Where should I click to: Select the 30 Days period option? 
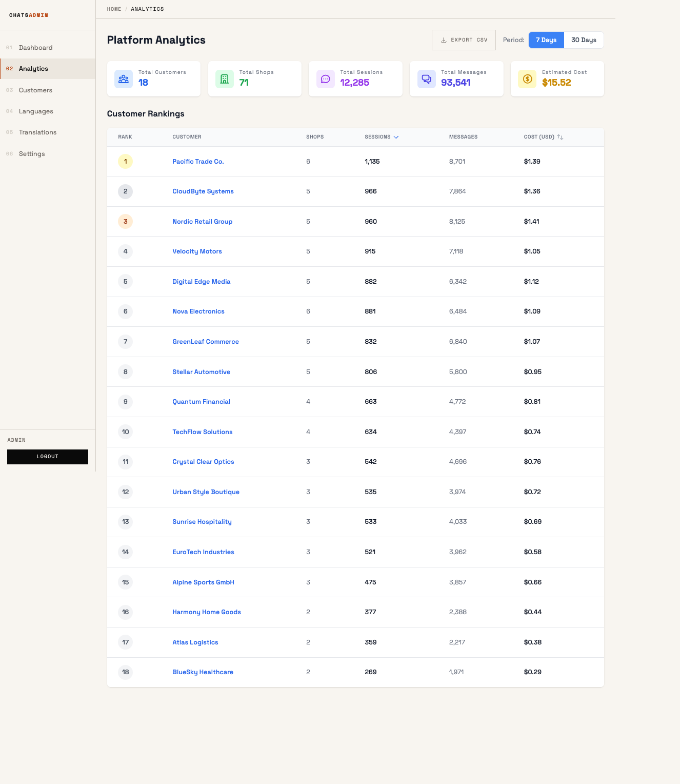click(584, 40)
